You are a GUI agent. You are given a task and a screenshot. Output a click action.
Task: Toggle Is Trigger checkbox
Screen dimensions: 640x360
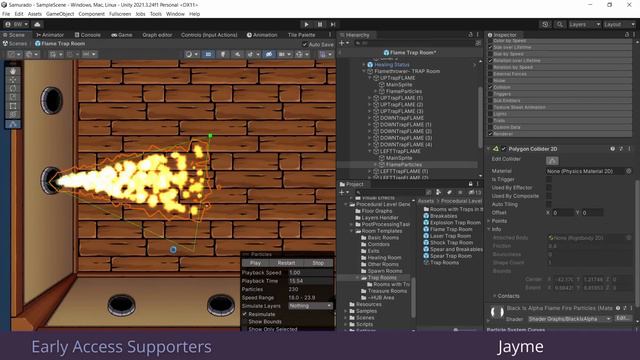pos(549,179)
